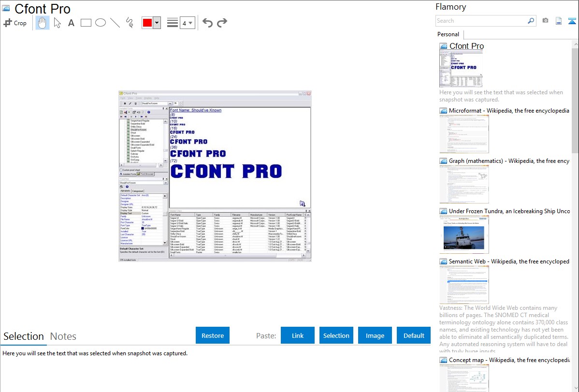Click the camera capture icon

(545, 21)
